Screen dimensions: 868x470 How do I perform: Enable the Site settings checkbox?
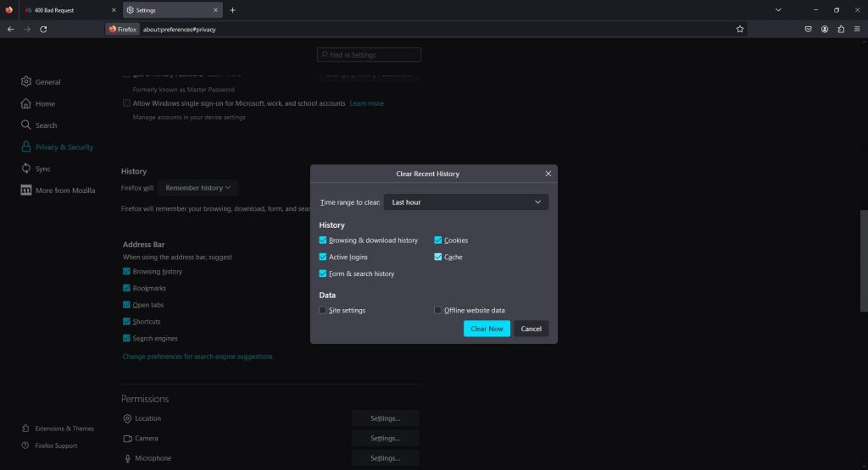[x=323, y=311]
